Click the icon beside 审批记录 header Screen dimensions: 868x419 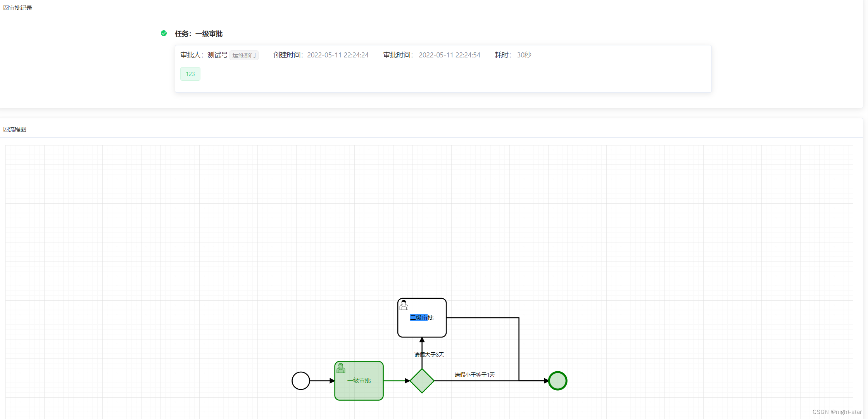[x=6, y=8]
